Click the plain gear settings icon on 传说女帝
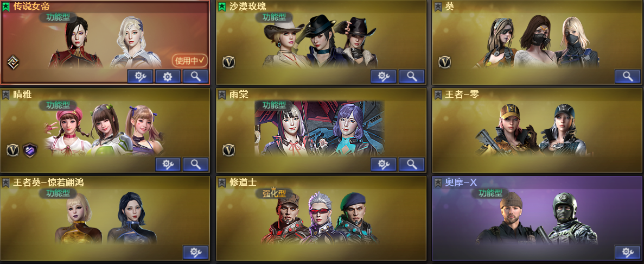 pyautogui.click(x=168, y=77)
